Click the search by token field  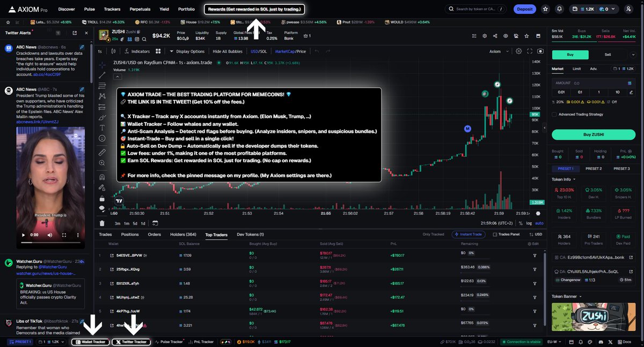475,9
